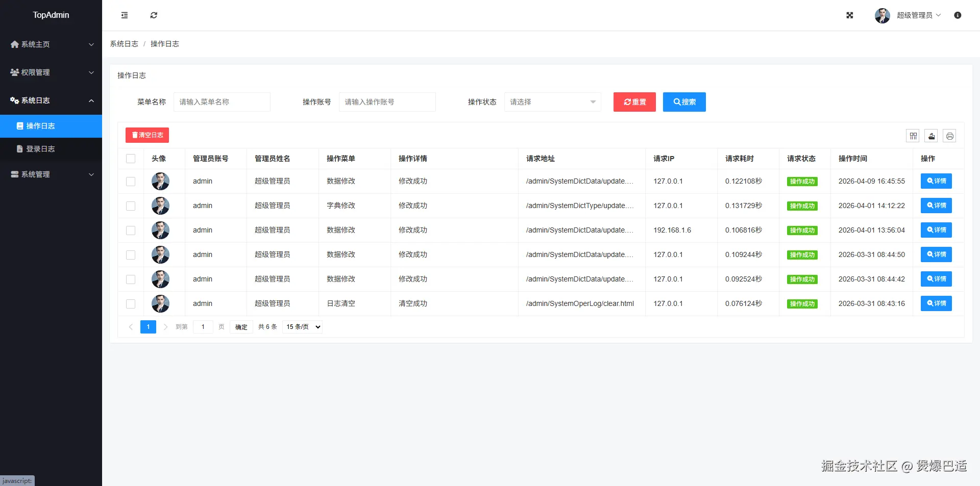Image resolution: width=980 pixels, height=486 pixels.
Task: Focus the 操作账号 input field
Action: (387, 102)
